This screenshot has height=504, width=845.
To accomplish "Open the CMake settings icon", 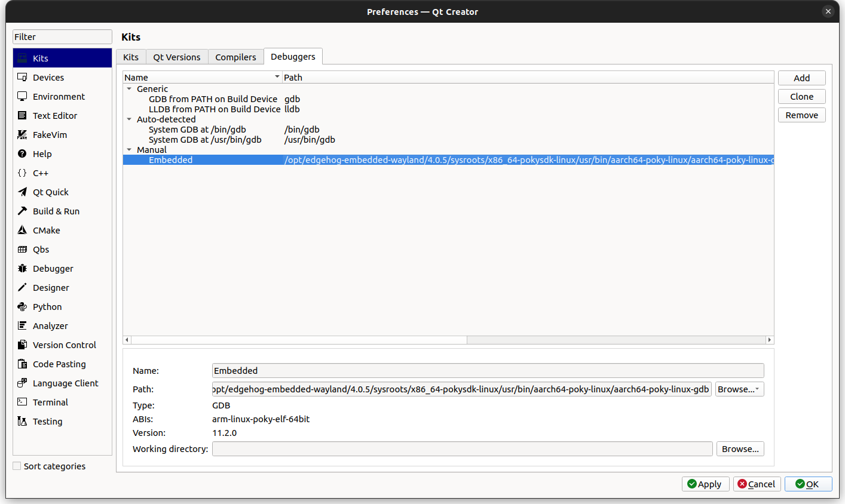I will click(x=22, y=230).
